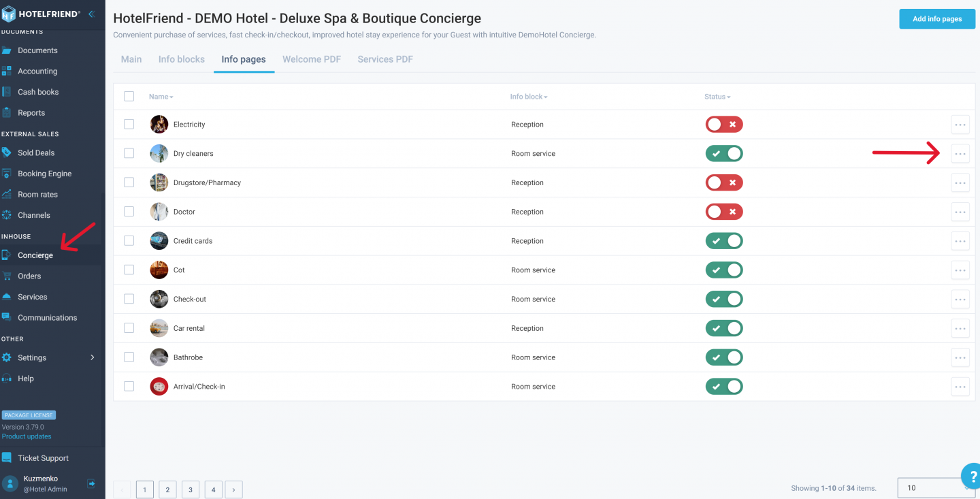Click the Doctor thumbnail image

159,212
